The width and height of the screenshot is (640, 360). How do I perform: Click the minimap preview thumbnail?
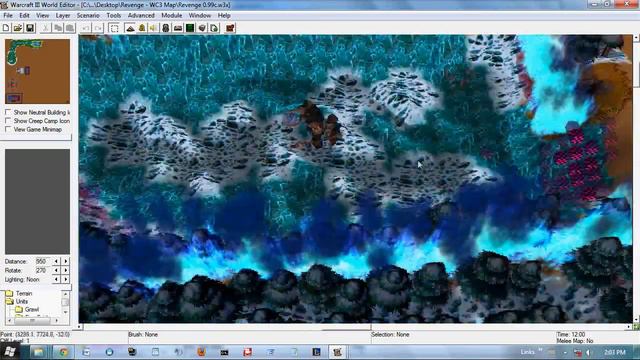[37, 71]
